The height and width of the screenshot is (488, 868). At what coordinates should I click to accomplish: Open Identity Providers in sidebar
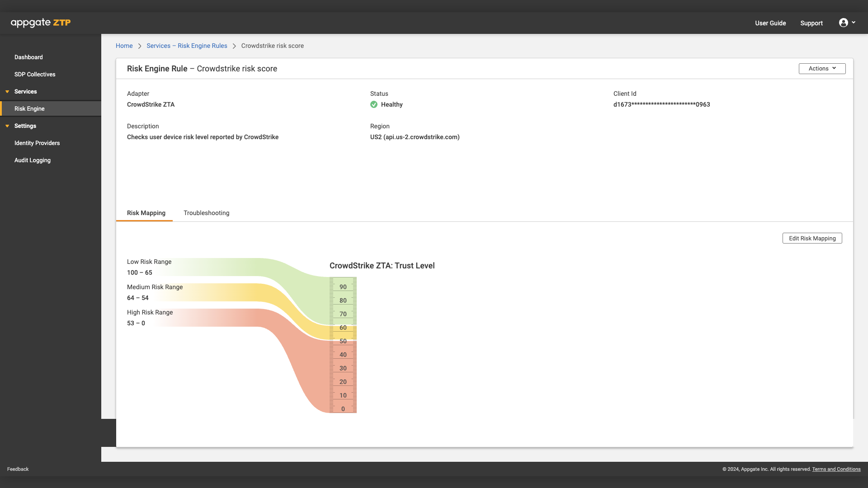pyautogui.click(x=37, y=143)
